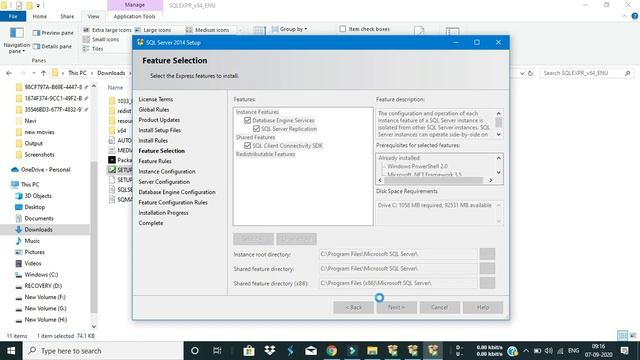Click the taskbar search box
The width and height of the screenshot is (640, 360).
[103, 351]
